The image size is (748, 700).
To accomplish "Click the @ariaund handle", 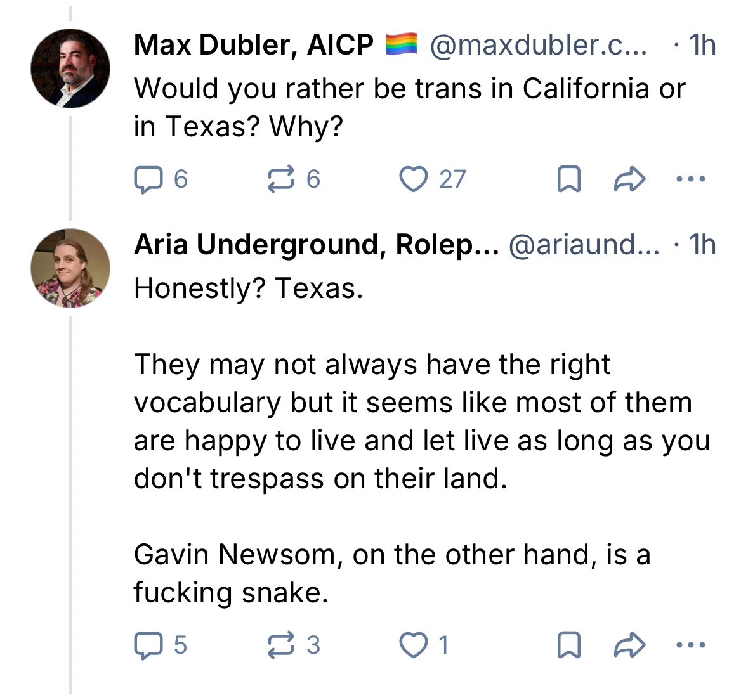I will click(x=584, y=245).
